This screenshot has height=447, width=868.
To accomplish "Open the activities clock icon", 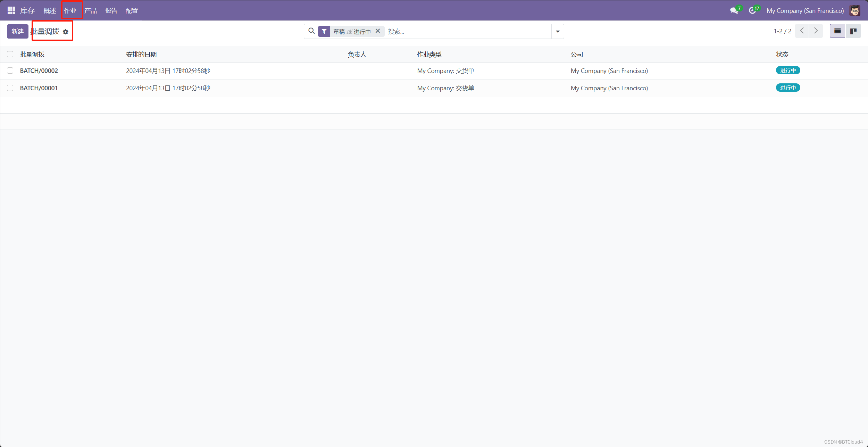I will [752, 11].
